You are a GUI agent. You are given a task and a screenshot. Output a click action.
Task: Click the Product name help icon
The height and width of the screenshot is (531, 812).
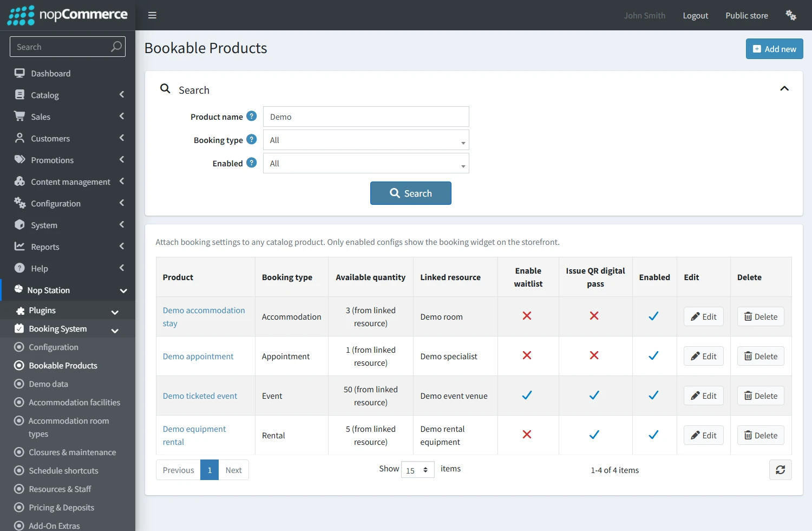(x=251, y=116)
